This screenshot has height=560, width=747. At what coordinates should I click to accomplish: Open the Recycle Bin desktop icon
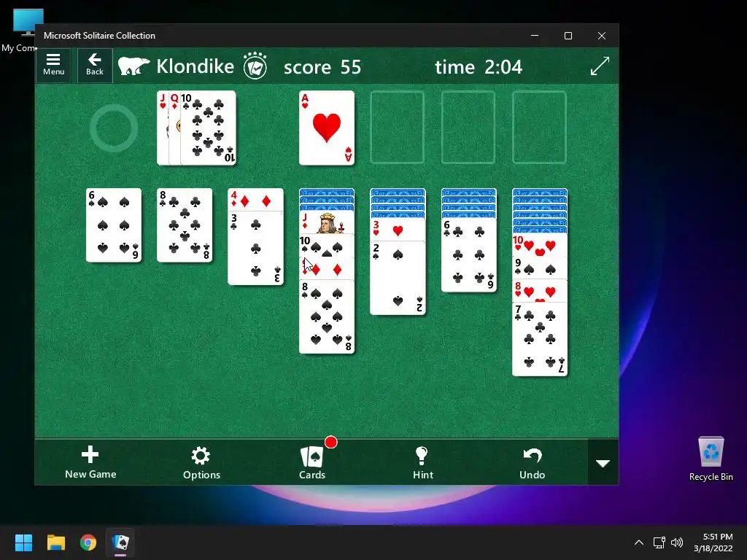pyautogui.click(x=711, y=459)
